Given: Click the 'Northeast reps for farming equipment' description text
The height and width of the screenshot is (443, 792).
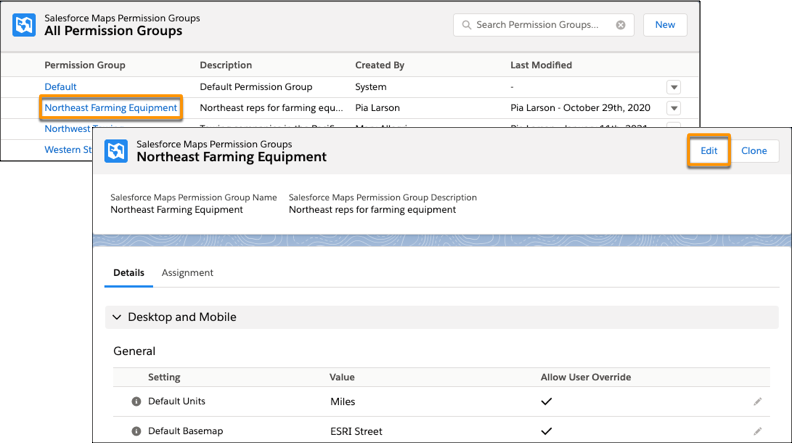Looking at the screenshot, I should point(372,210).
